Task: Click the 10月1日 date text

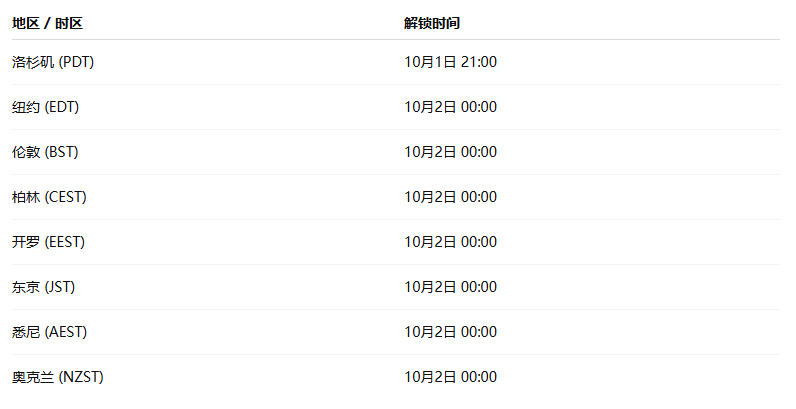Action: (x=430, y=62)
